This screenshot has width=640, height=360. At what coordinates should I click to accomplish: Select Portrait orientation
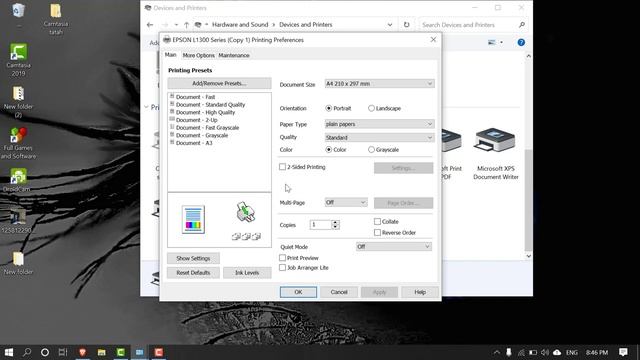[338, 108]
